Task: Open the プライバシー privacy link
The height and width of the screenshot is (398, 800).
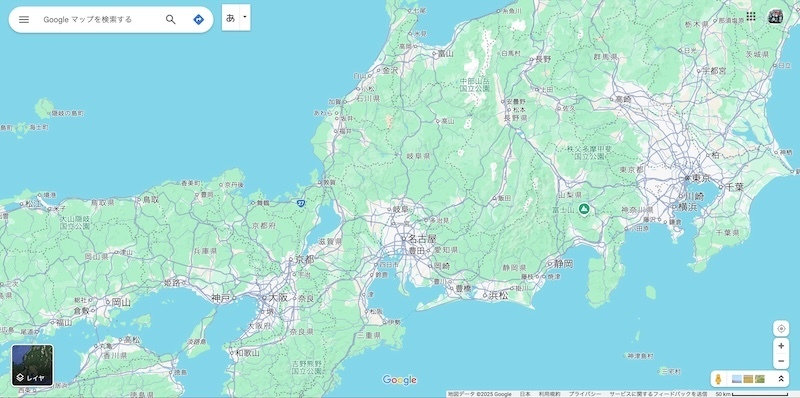Action: pyautogui.click(x=584, y=394)
